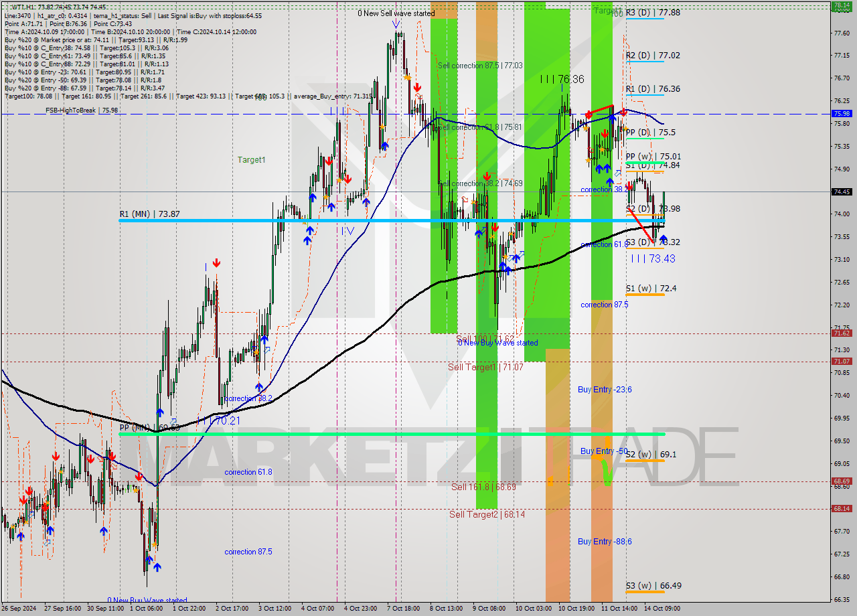This screenshot has width=857, height=616.
Task: Click the red 71.07 price axis tag
Action: coord(842,362)
